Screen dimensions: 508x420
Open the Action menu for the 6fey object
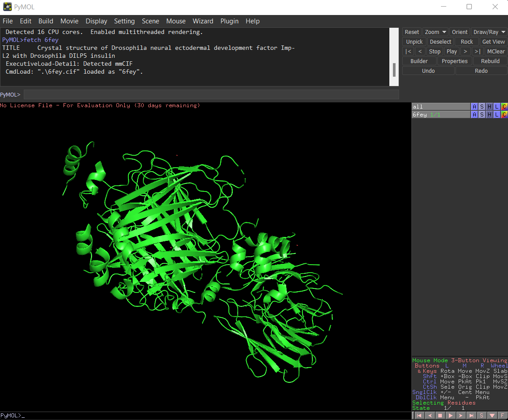pyautogui.click(x=474, y=114)
